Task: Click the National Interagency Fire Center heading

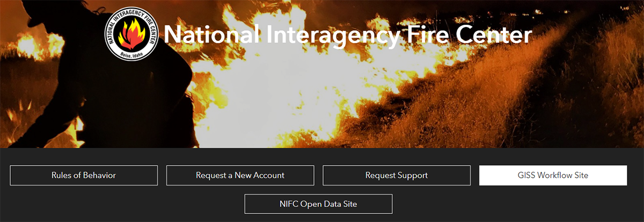Action: 348,34
